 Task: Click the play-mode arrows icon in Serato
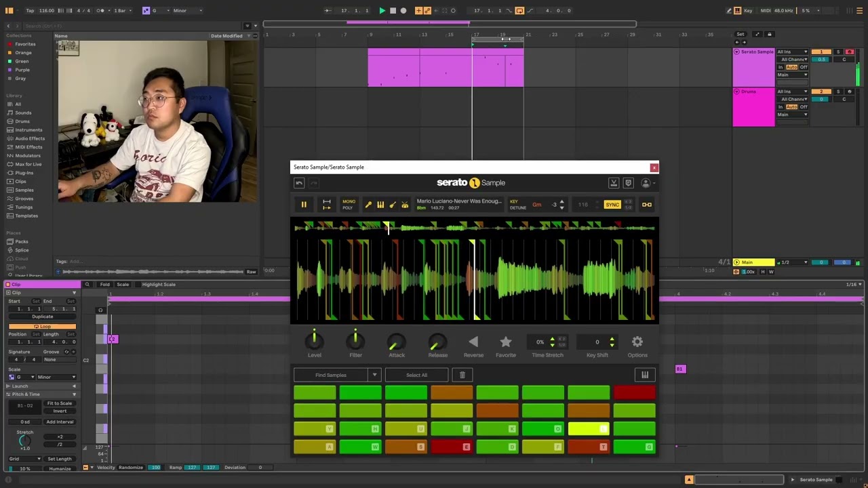pos(326,205)
